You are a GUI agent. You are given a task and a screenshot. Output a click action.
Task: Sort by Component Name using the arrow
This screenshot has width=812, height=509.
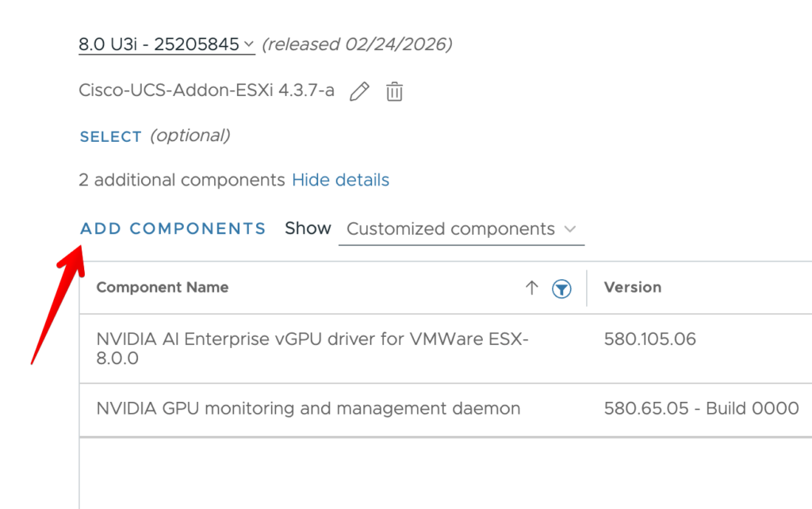[531, 288]
